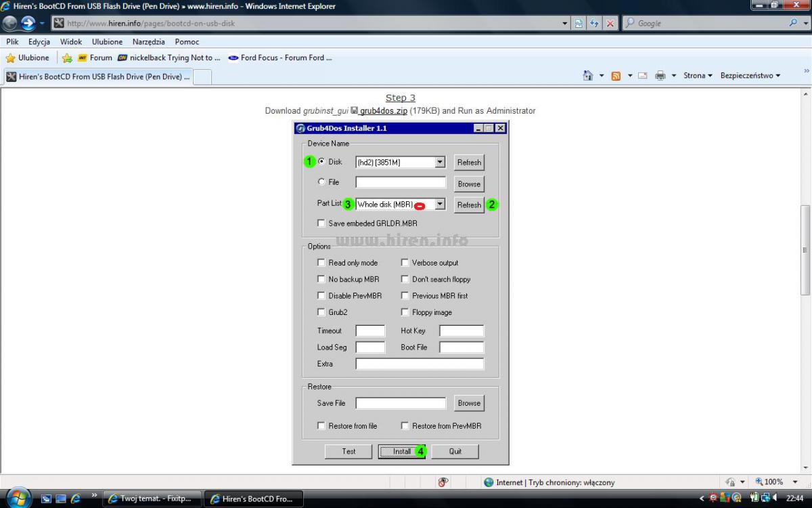Open the Ulubione favorites star button
812x508 pixels.
click(x=28, y=58)
